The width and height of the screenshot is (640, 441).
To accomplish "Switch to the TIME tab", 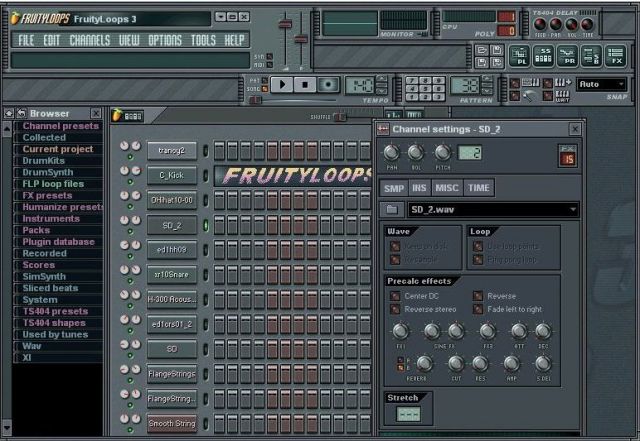I will [479, 188].
